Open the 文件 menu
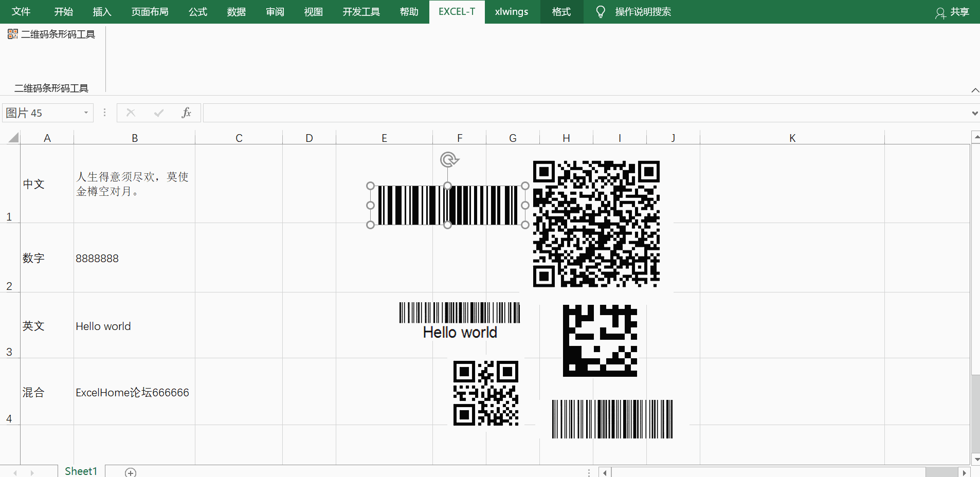980x477 pixels. tap(21, 12)
